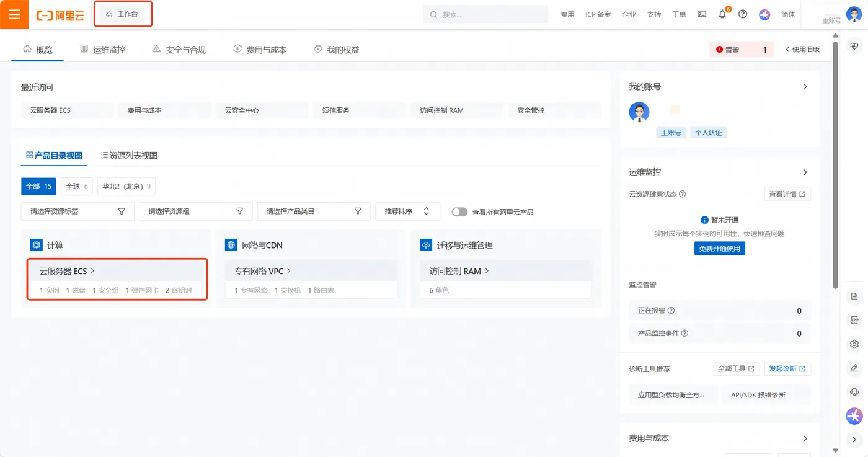Click 免费开通使用 button
The image size is (868, 457).
[720, 248]
